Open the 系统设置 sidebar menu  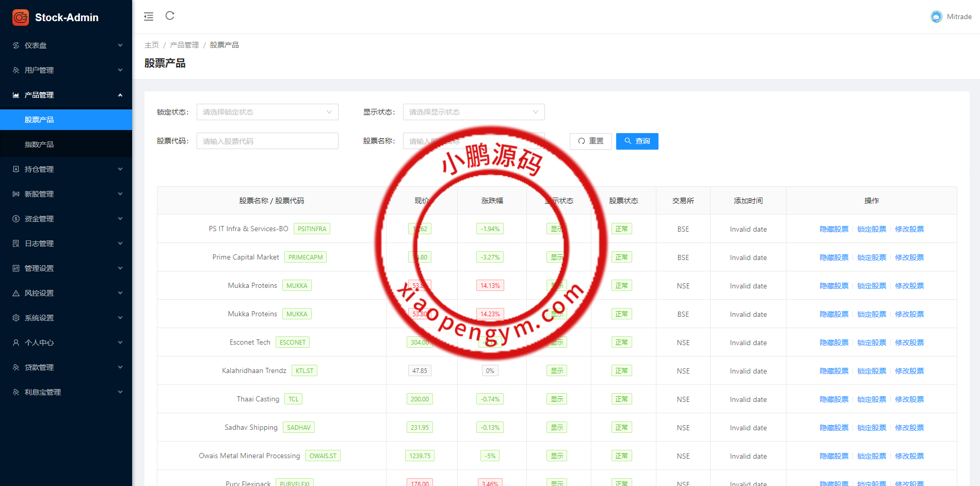coord(66,318)
